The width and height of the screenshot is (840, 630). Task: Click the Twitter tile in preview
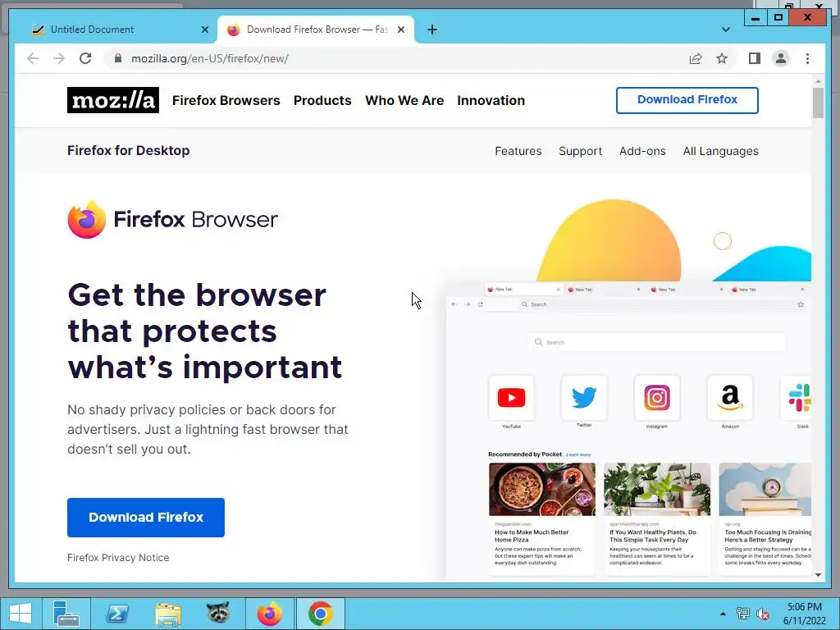coord(584,398)
